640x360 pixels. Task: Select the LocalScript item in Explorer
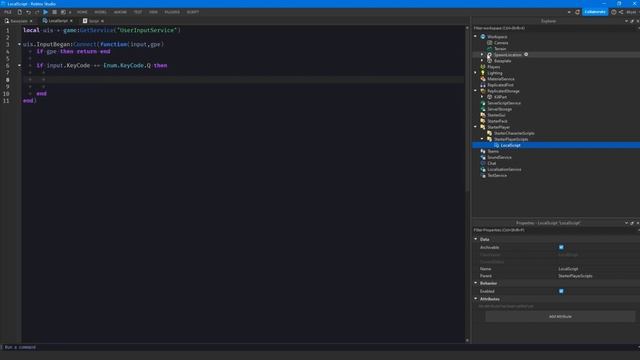(510, 145)
